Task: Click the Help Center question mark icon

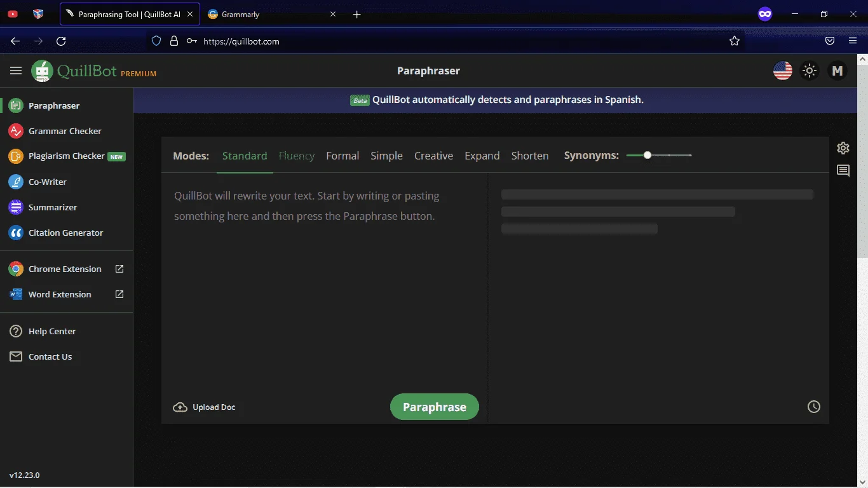Action: (x=16, y=331)
